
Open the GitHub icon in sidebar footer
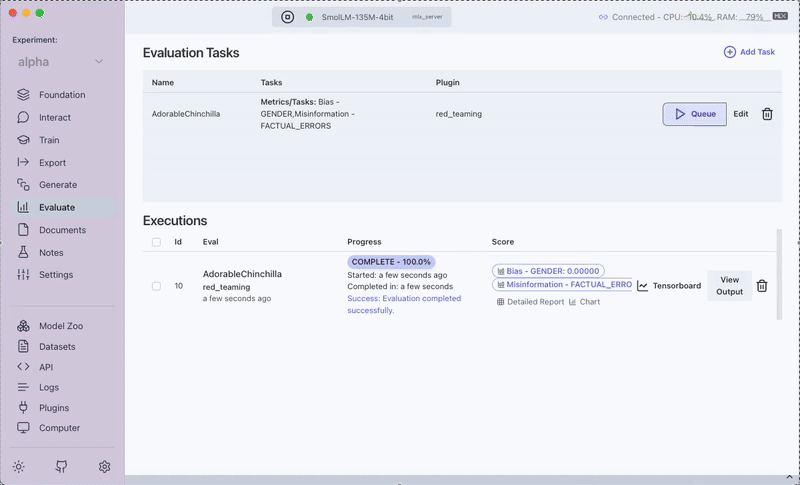(61, 467)
